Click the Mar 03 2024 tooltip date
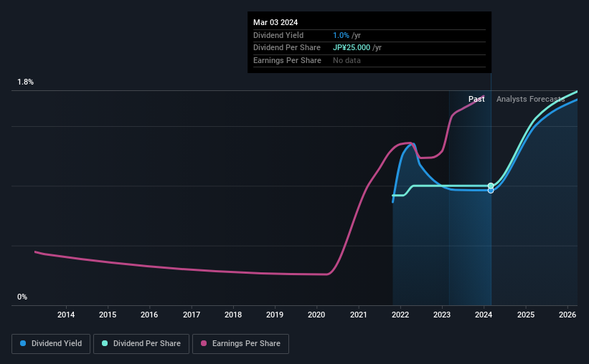 click(275, 22)
